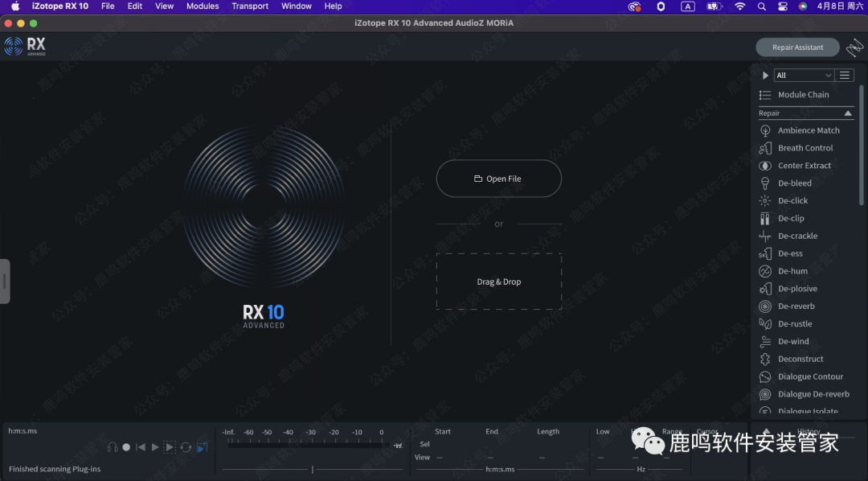
Task: Click the Module Chain icon
Action: tap(765, 95)
